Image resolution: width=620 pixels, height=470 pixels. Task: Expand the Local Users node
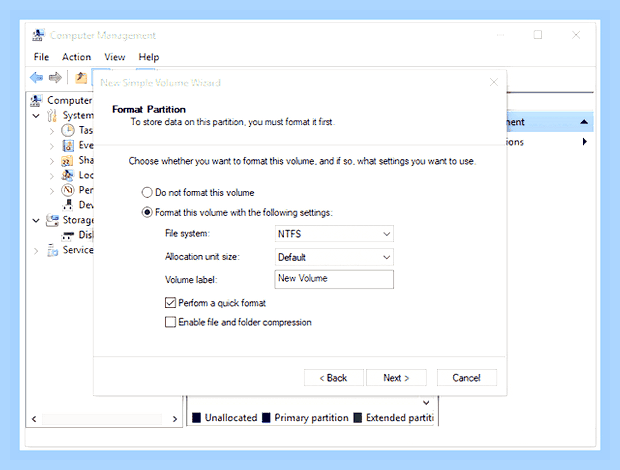52,176
